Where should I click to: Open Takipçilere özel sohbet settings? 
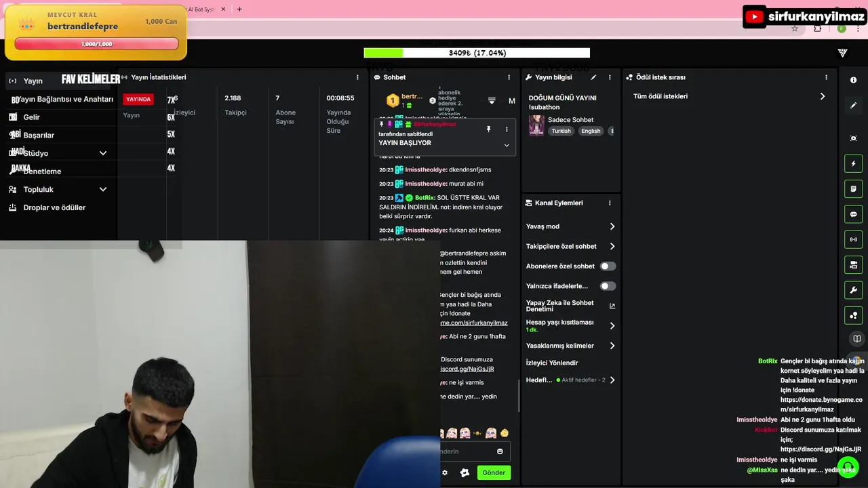(570, 246)
